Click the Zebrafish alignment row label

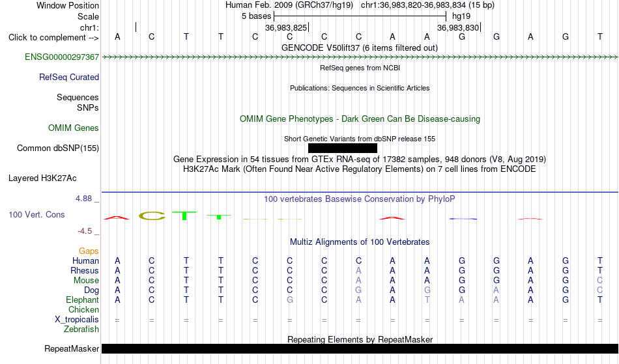click(81, 329)
